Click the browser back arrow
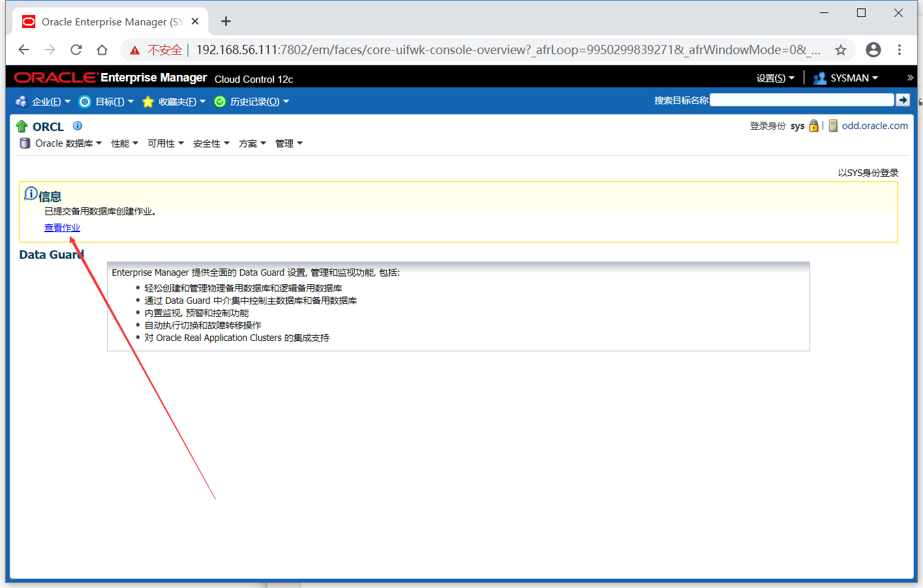Screen dimensions: 923x588 24,50
